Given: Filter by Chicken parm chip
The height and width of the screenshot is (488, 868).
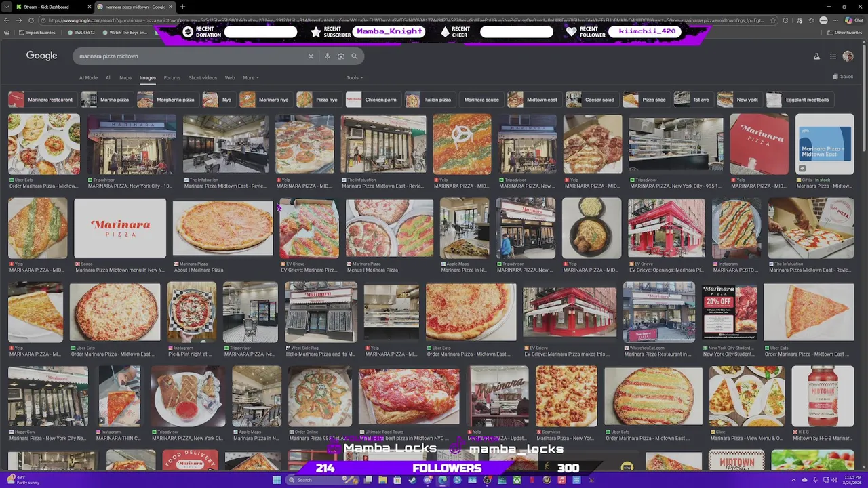Looking at the screenshot, I should [372, 100].
